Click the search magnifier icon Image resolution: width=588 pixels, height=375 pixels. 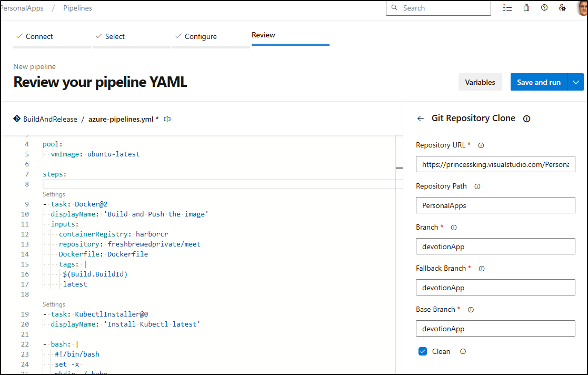[x=394, y=7]
